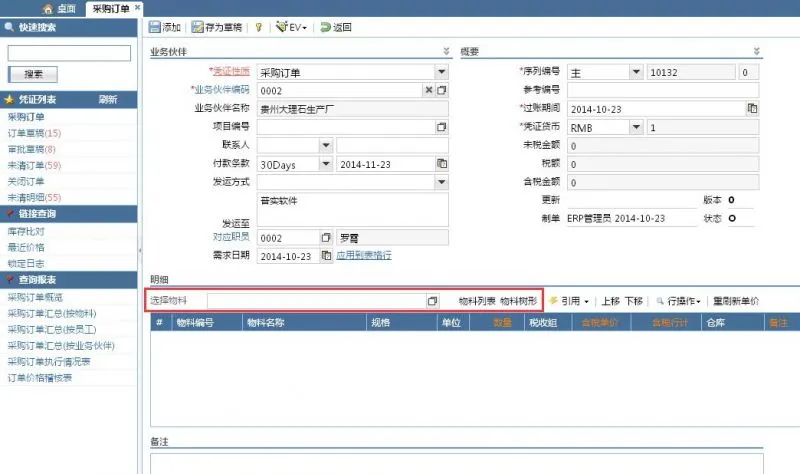This screenshot has height=474, width=800.
Task: Open the 发运方式 dropdown arrow
Action: coord(441,182)
